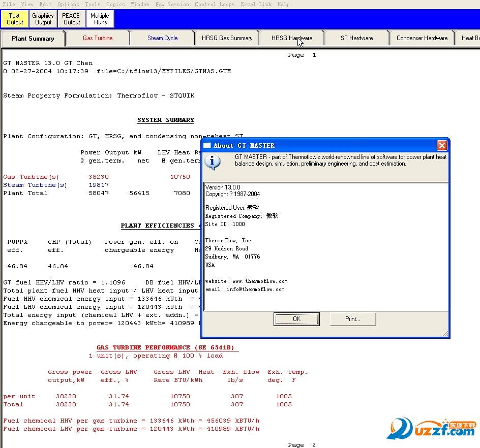
Task: Open the Control Loops menu
Action: coord(215,4)
